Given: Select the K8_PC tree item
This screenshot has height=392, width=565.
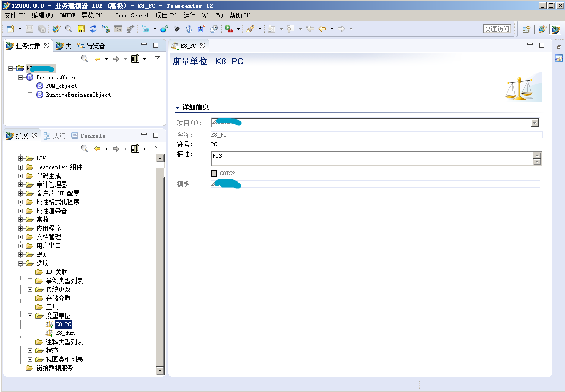Looking at the screenshot, I should pos(63,324).
